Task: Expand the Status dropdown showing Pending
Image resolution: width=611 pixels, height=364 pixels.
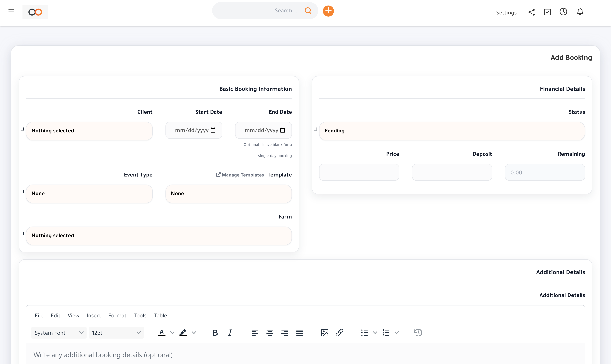Action: point(452,131)
